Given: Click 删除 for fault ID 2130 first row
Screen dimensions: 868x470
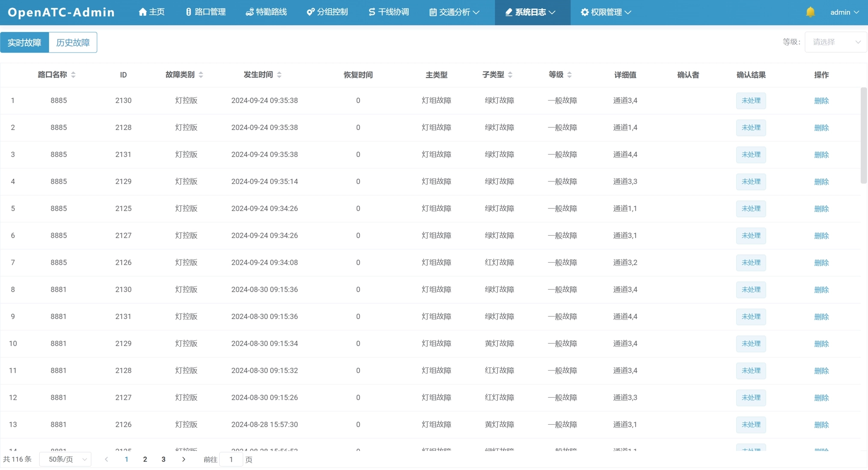Looking at the screenshot, I should (x=821, y=101).
